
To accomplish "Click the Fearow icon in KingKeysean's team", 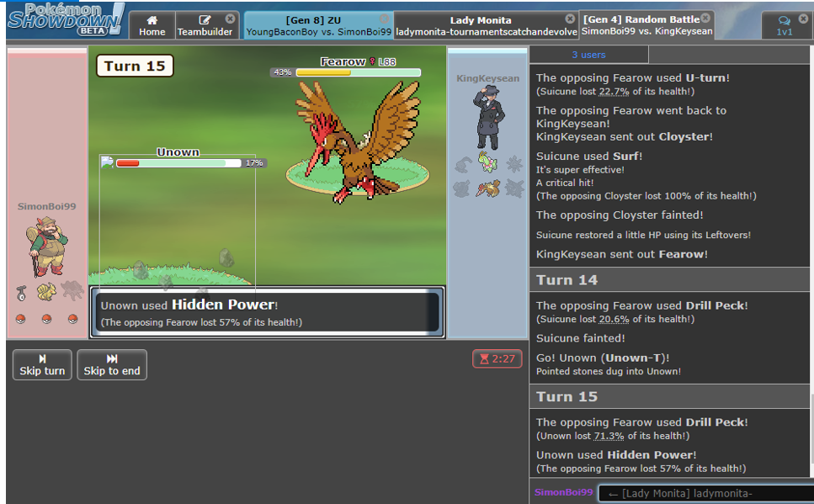I will (x=488, y=188).
